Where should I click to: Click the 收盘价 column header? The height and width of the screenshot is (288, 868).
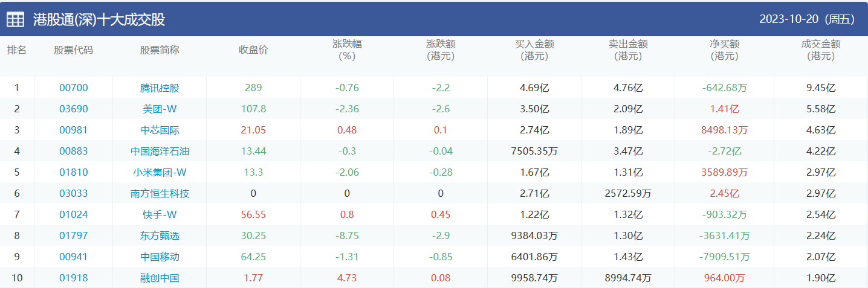253,50
